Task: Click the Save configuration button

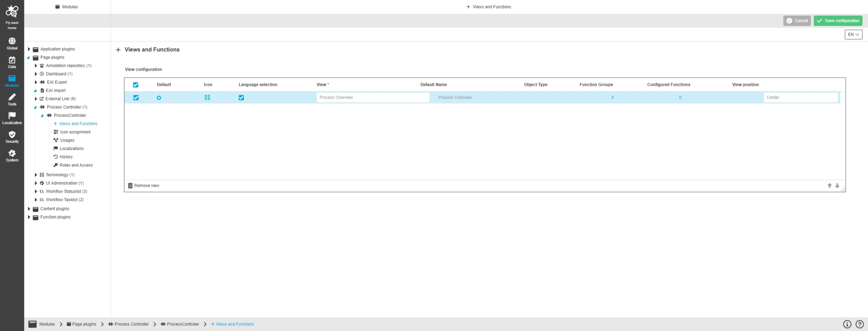Action: (838, 21)
